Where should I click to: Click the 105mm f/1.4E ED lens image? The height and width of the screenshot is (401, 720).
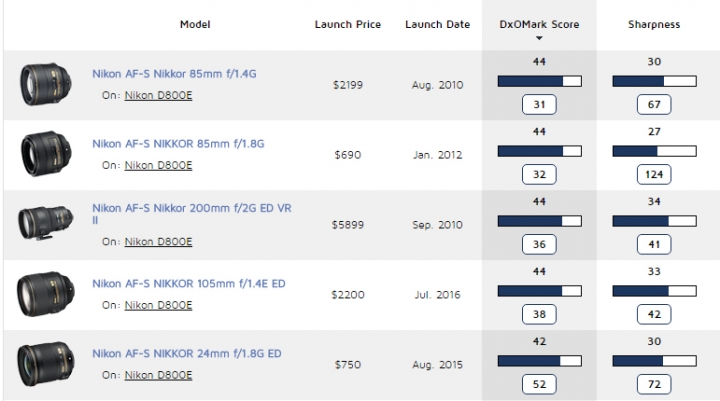click(x=41, y=294)
